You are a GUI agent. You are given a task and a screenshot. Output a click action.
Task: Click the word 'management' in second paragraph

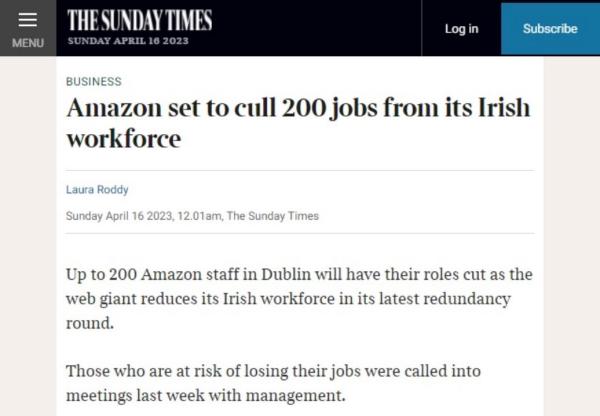(295, 396)
